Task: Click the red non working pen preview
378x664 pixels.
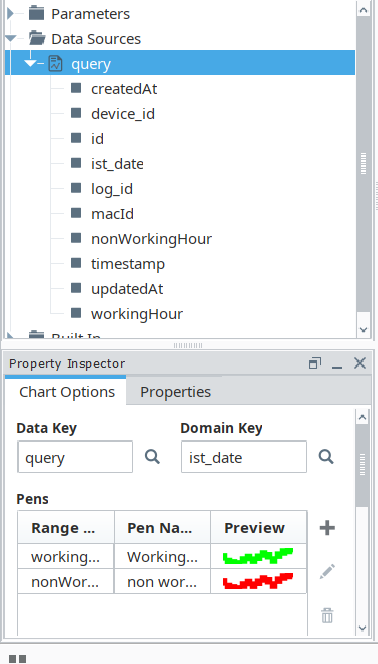Action: pyautogui.click(x=258, y=581)
